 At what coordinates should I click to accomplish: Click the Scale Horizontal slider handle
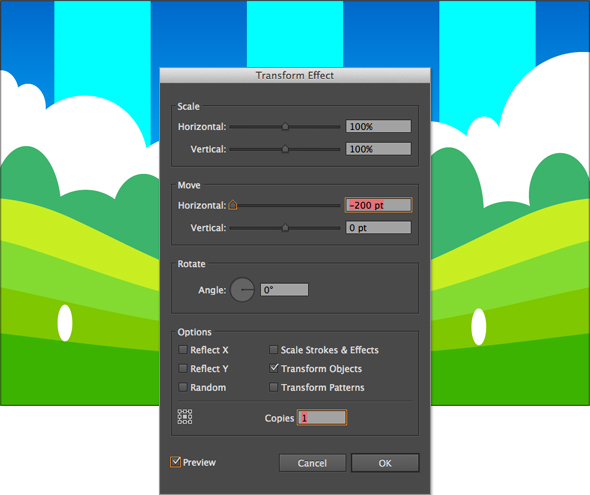point(285,126)
